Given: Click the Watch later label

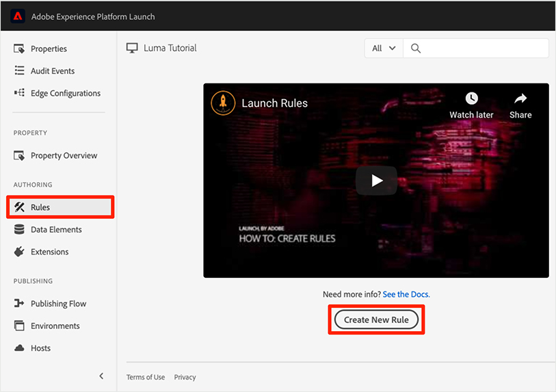Looking at the screenshot, I should click(471, 114).
